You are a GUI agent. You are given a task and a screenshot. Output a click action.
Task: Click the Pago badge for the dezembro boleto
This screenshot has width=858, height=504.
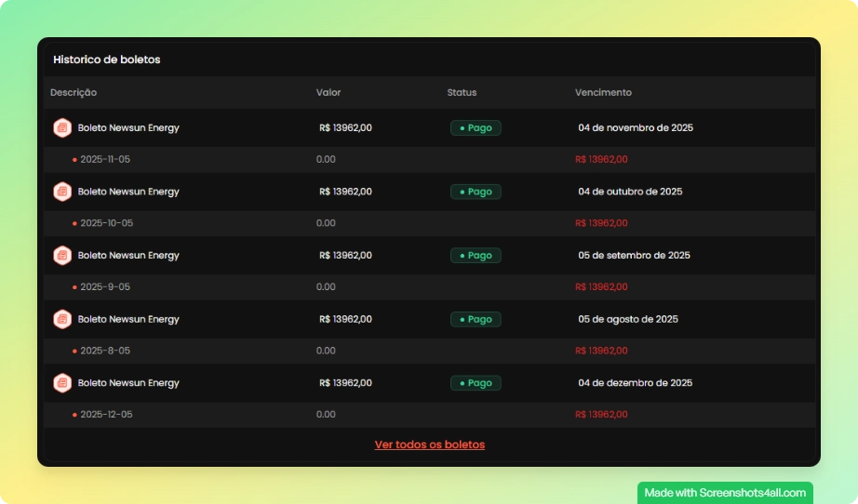[476, 383]
